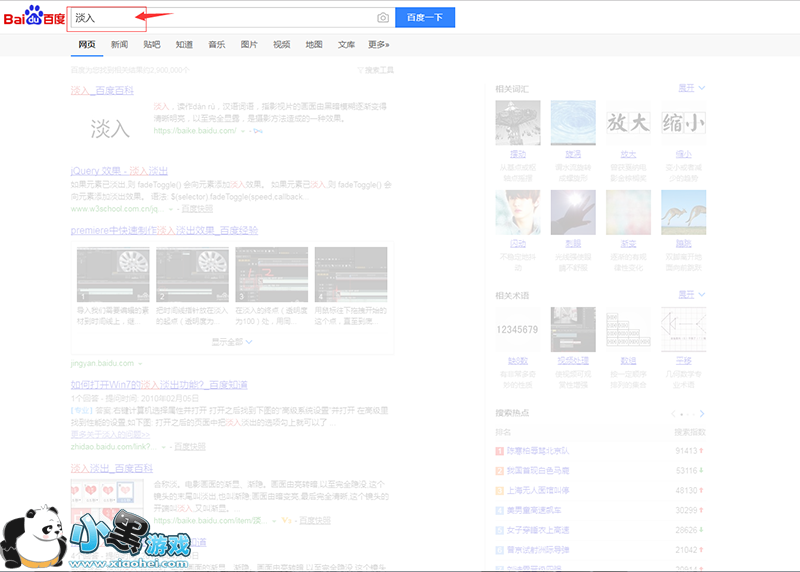The height and width of the screenshot is (572, 800).
Task: Select the 网页 tab
Action: pyautogui.click(x=87, y=44)
